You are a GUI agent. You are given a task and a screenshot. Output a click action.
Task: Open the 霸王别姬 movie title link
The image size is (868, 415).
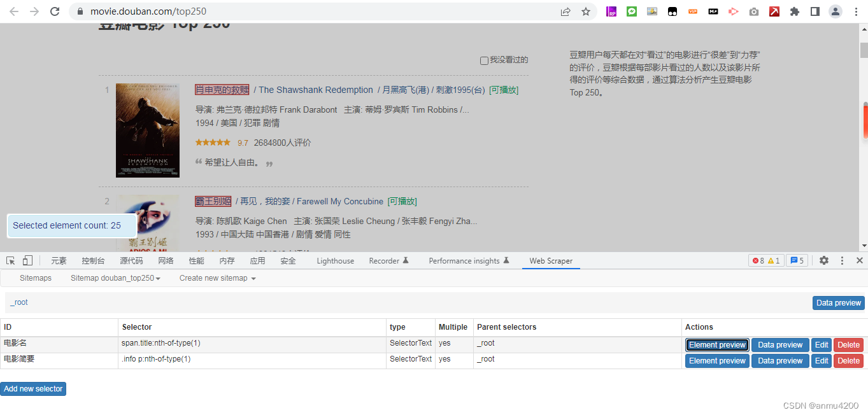coord(213,201)
